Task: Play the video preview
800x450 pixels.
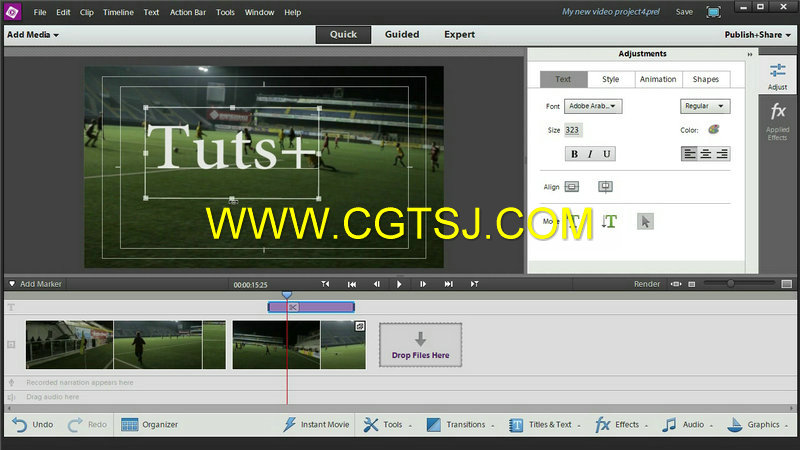Action: [x=399, y=284]
